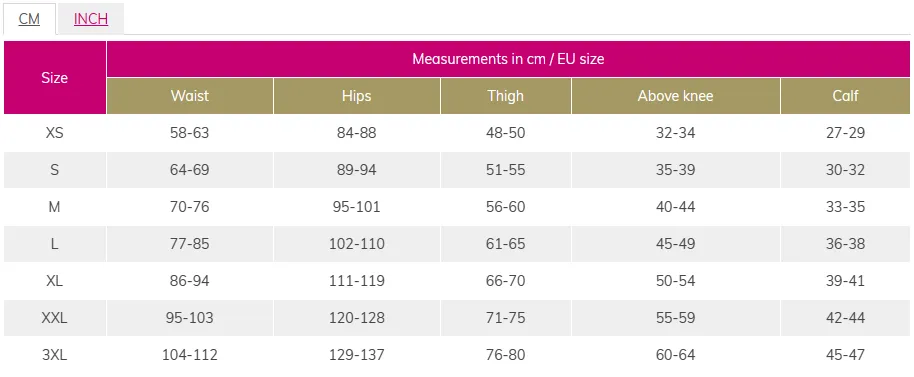The height and width of the screenshot is (377, 914).
Task: Click hips value 111-119 for size XL
Action: point(357,281)
